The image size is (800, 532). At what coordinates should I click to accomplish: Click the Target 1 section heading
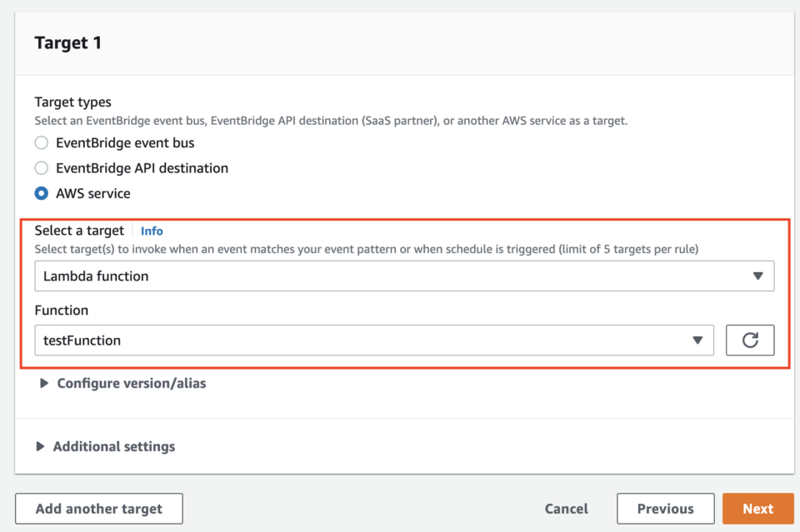point(68,42)
